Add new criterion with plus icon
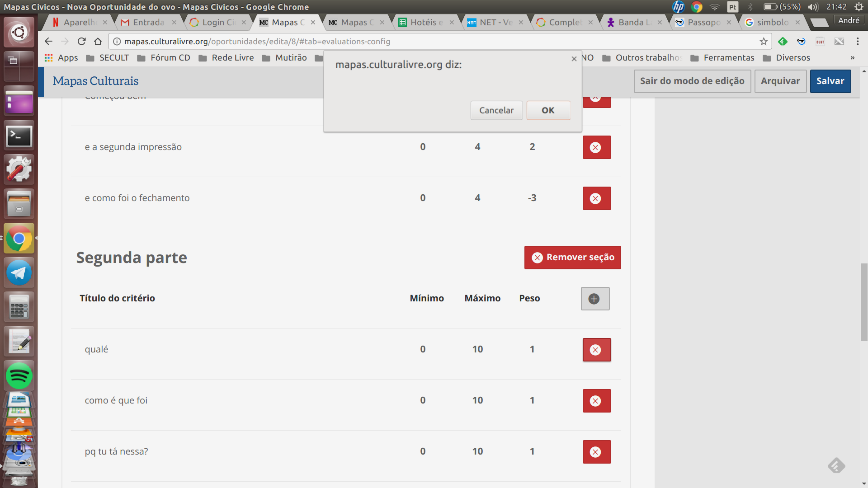The image size is (868, 488). tap(594, 299)
